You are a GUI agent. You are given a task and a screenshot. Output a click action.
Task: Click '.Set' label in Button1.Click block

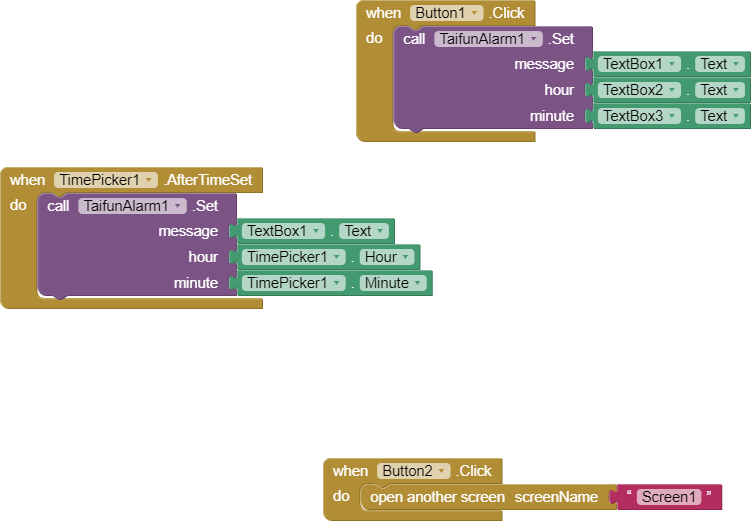click(561, 39)
